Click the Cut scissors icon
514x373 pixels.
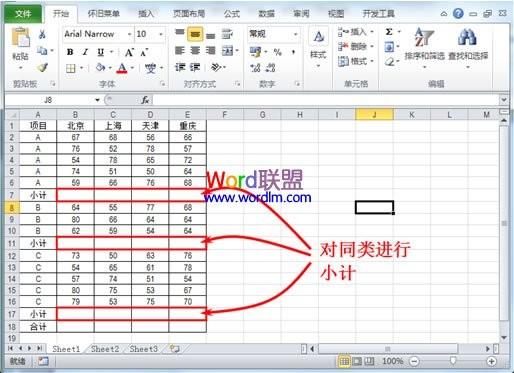42,34
